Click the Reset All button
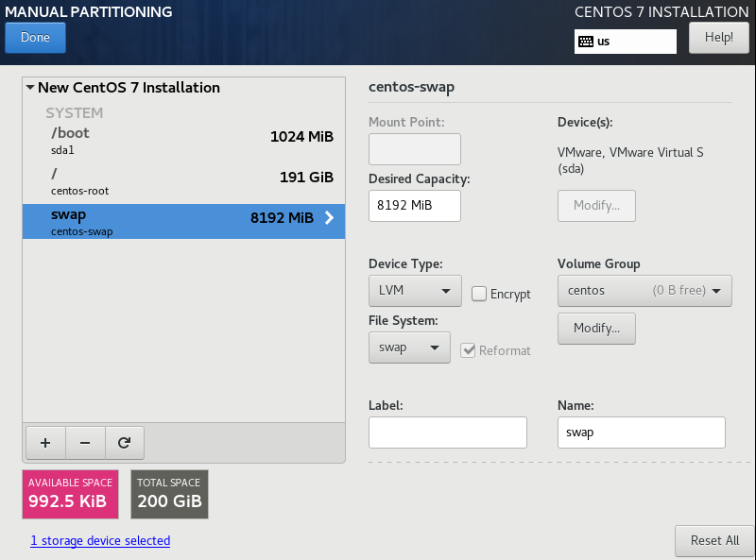Image resolution: width=756 pixels, height=560 pixels. pos(713,540)
